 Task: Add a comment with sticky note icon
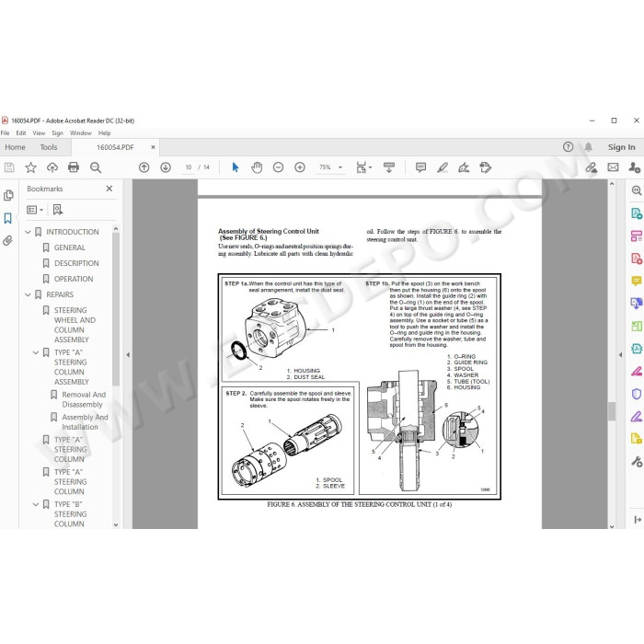click(x=420, y=167)
